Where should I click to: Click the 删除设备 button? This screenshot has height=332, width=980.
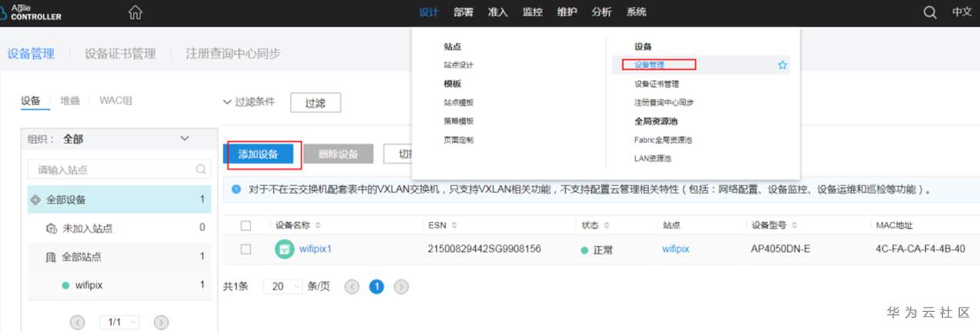click(338, 154)
